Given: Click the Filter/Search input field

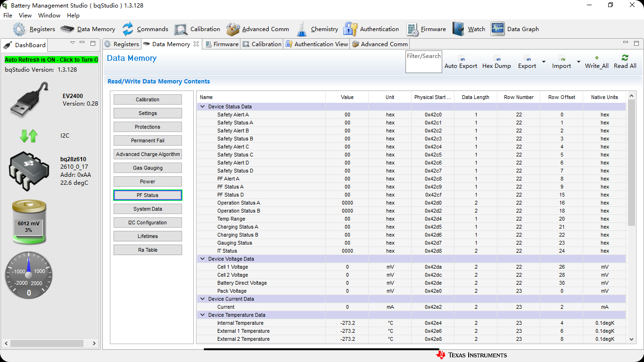Looking at the screenshot, I should point(424,62).
